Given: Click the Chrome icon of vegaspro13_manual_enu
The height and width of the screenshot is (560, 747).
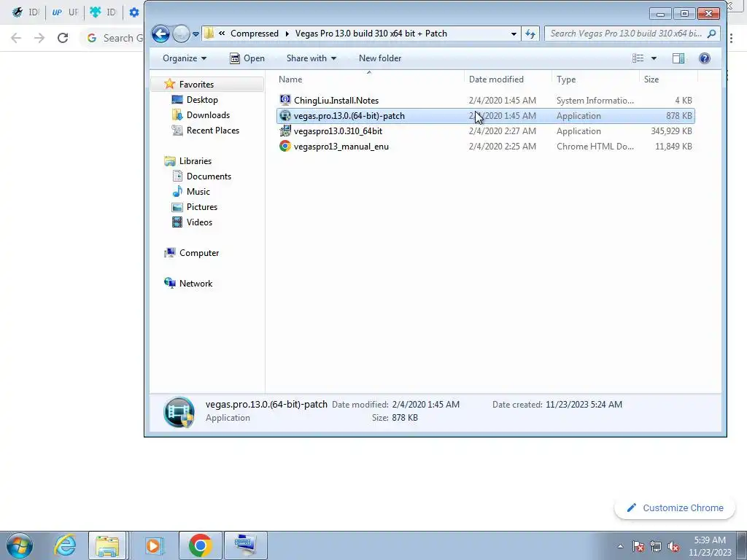Looking at the screenshot, I should 285,146.
